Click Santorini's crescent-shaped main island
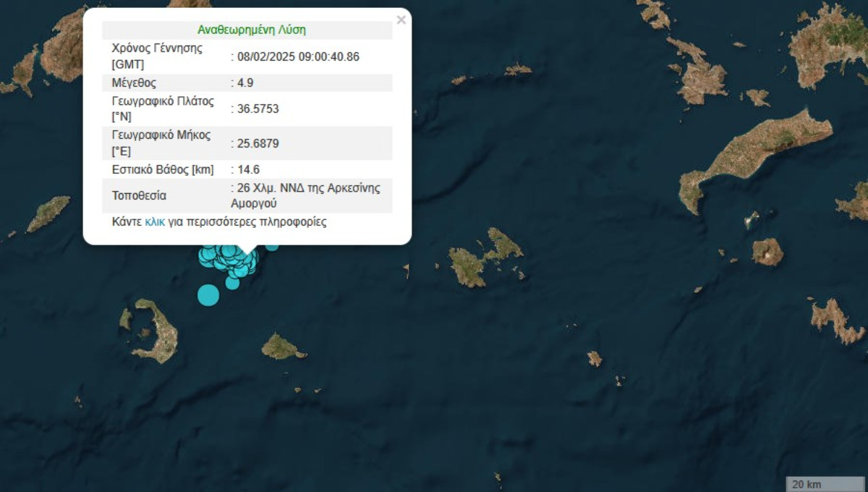Viewport: 868px width, 492px height. [x=163, y=334]
